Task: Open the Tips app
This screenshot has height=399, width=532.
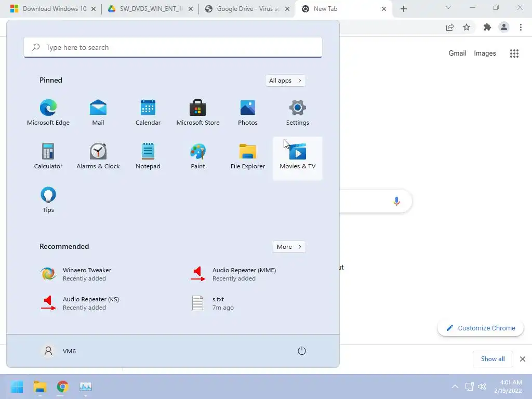Action: click(x=48, y=200)
